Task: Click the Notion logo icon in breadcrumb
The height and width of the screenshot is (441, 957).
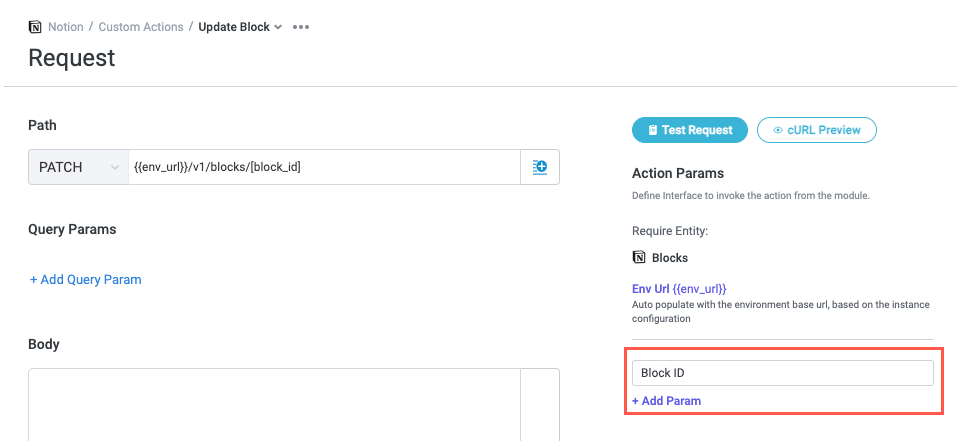Action: pos(35,27)
